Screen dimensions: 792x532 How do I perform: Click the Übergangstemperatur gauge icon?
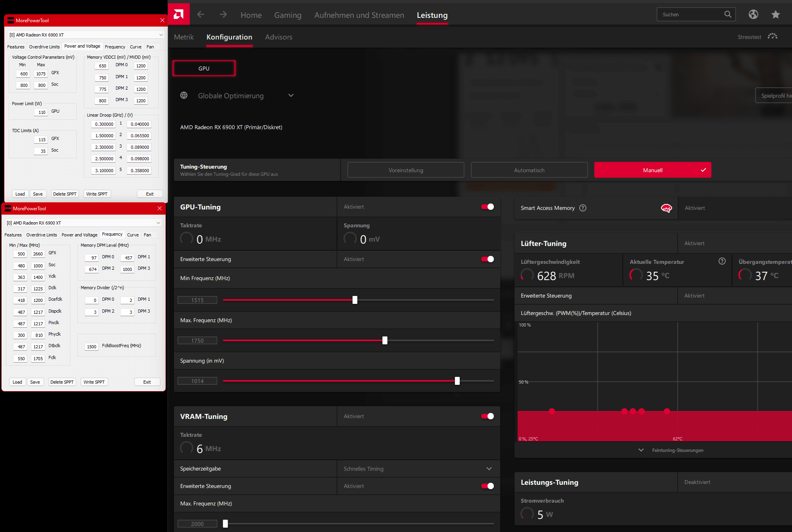pyautogui.click(x=745, y=275)
